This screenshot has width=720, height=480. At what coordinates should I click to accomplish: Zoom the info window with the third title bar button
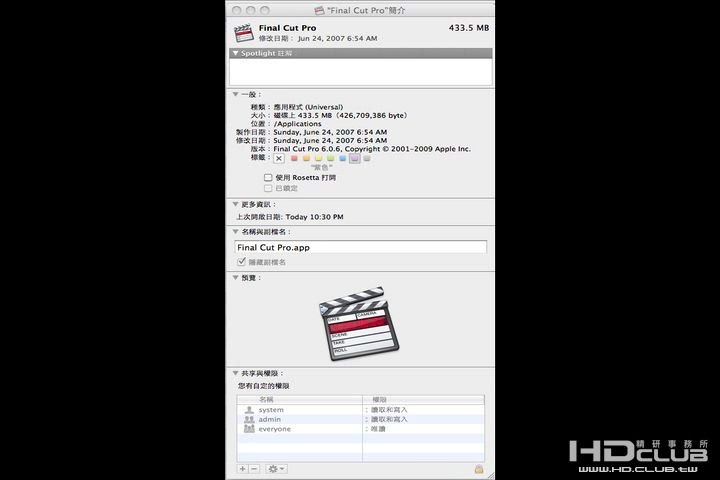265,10
